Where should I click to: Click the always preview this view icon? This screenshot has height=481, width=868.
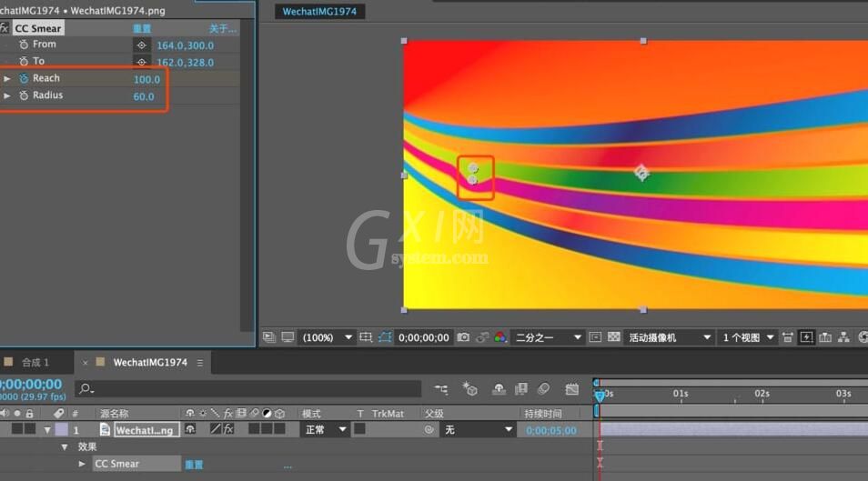pyautogui.click(x=269, y=337)
